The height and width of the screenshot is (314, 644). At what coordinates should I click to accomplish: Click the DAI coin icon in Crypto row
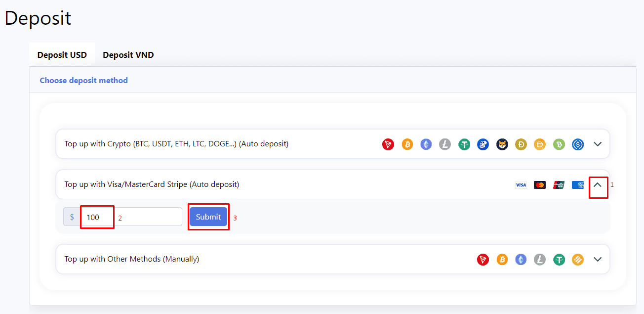tap(540, 144)
